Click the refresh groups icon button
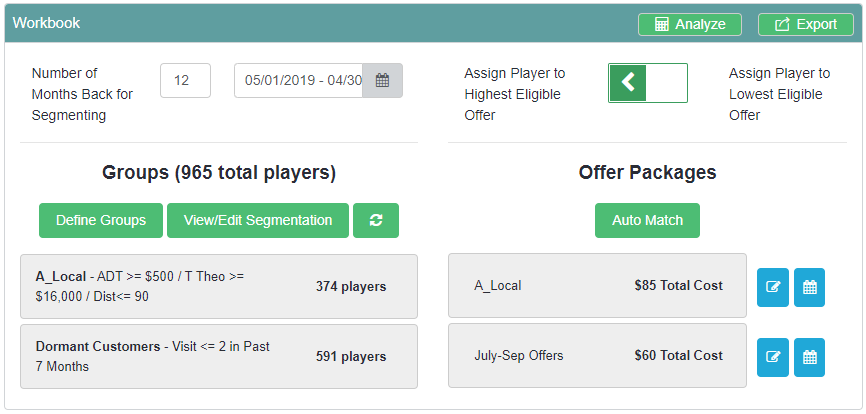866x414 pixels. (x=376, y=221)
